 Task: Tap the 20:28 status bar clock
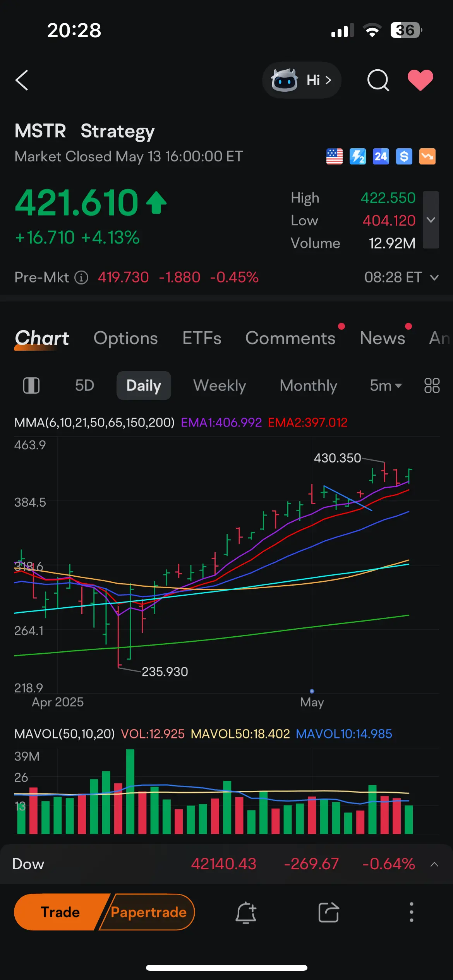point(74,30)
